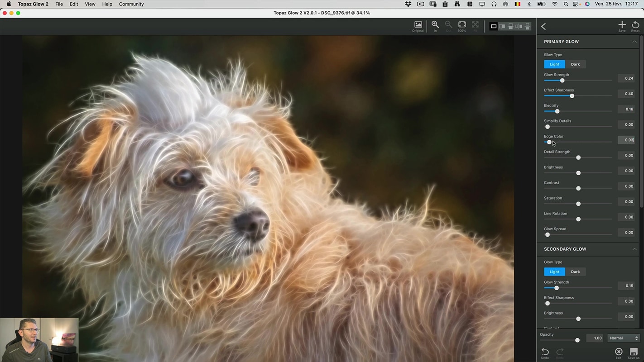Image resolution: width=644 pixels, height=362 pixels.
Task: Select the single image view mode
Action: pos(494,26)
